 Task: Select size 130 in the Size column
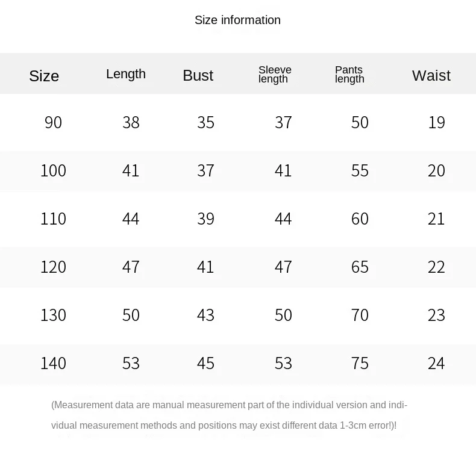click(53, 315)
